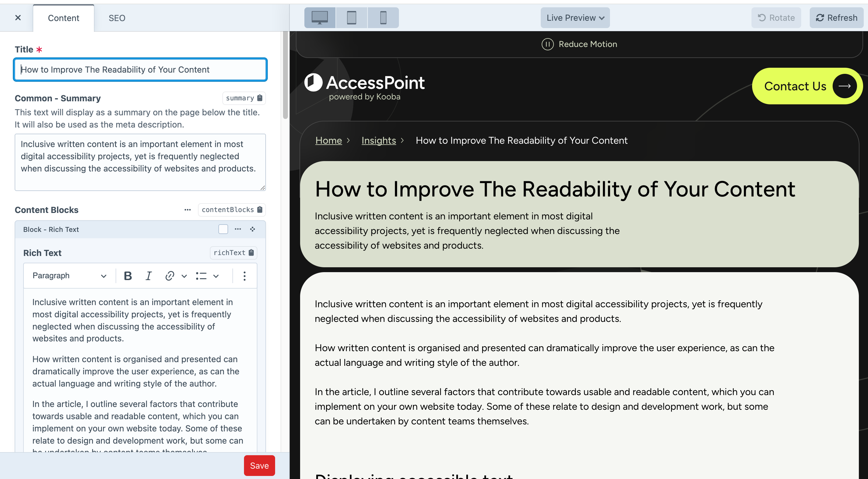Click the bulleted list icon
Image resolution: width=868 pixels, height=479 pixels.
[201, 276]
